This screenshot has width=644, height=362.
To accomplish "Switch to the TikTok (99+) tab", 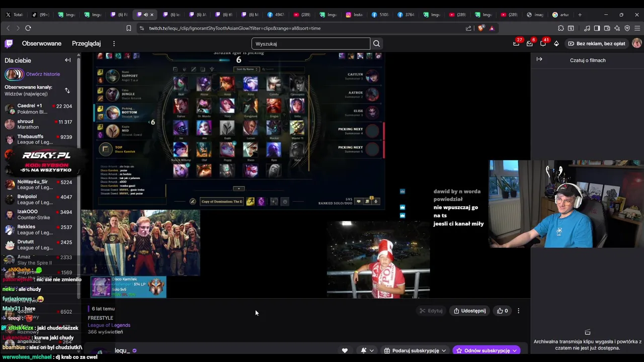I will point(40,15).
